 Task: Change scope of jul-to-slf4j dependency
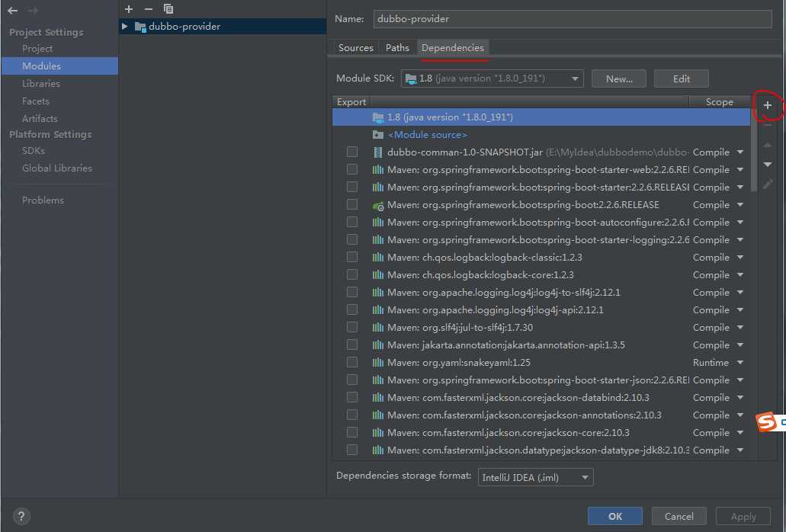[x=740, y=328]
